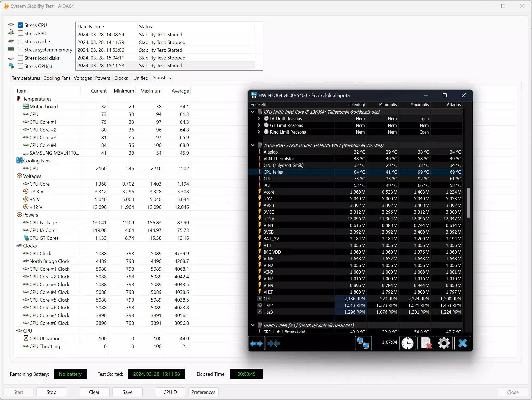
Task: Click HWiNFO IA Limit Reasons circle icon
Action: point(266,118)
